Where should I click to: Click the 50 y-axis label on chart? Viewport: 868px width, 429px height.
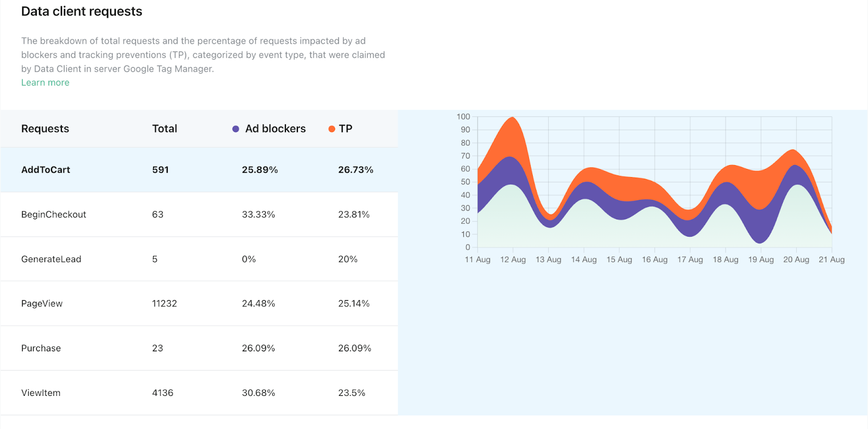(465, 182)
